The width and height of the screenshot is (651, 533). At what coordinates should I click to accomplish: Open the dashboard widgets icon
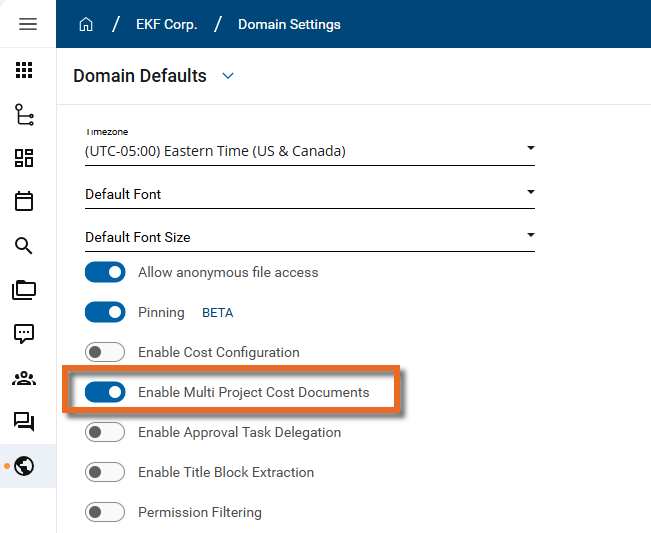[24, 158]
